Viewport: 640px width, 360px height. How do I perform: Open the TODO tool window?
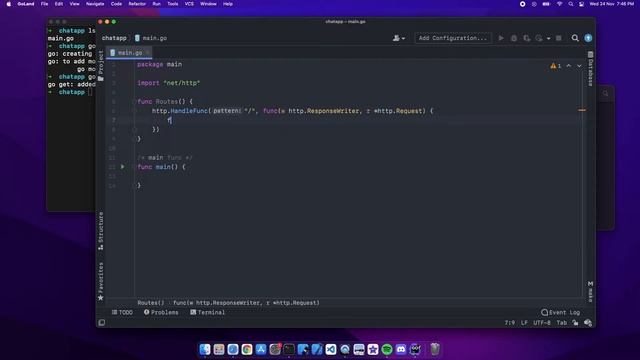click(x=122, y=312)
